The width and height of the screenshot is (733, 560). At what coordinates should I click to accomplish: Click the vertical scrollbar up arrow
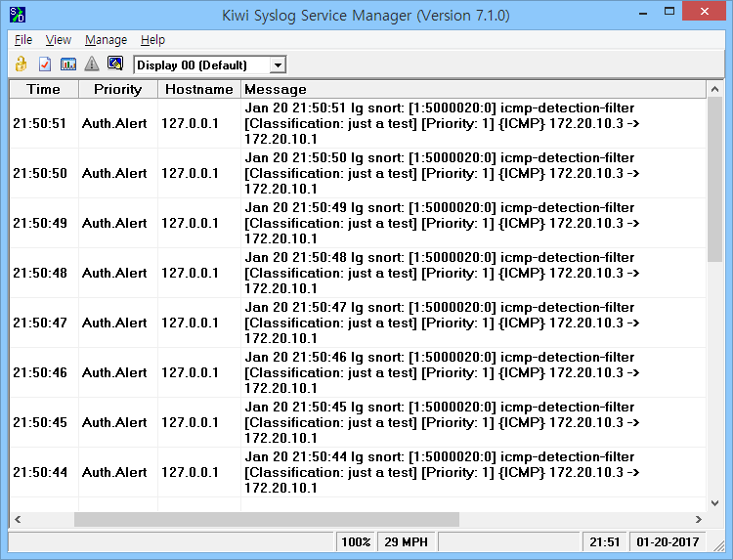pos(714,89)
